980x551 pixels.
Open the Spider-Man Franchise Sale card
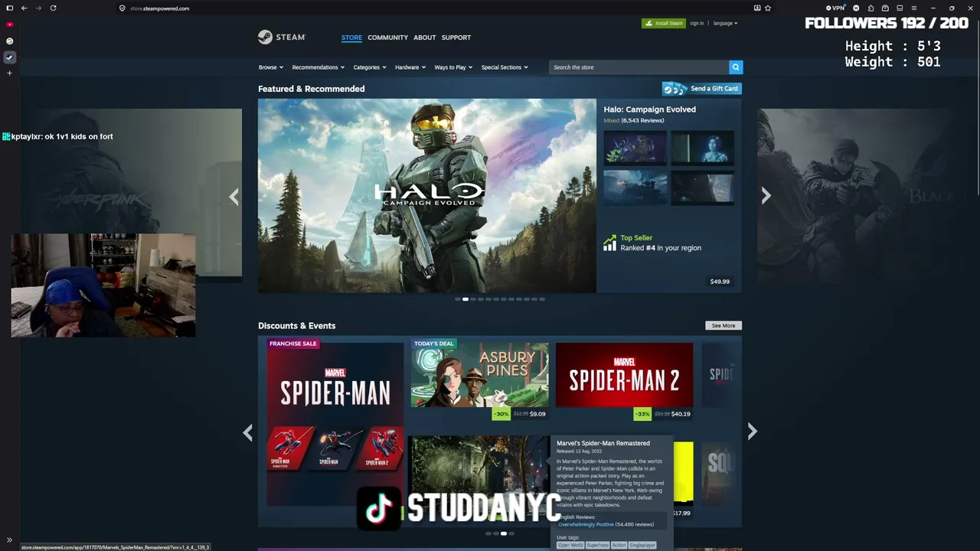(335, 425)
